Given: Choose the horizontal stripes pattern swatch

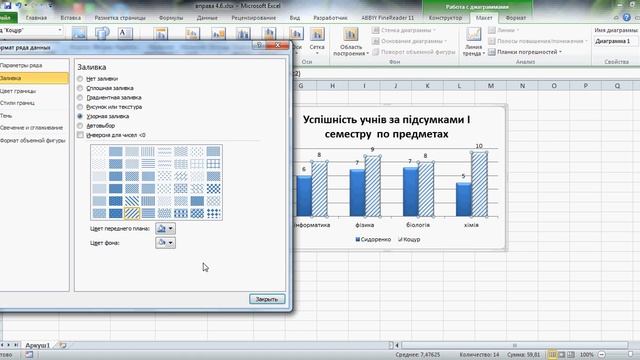Looking at the screenshot, I should (x=148, y=164).
